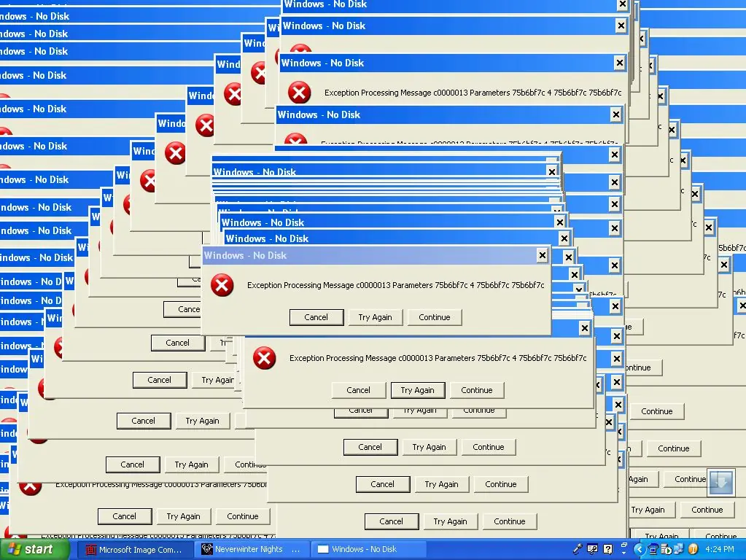Click the language bar restore icon

pyautogui.click(x=624, y=545)
